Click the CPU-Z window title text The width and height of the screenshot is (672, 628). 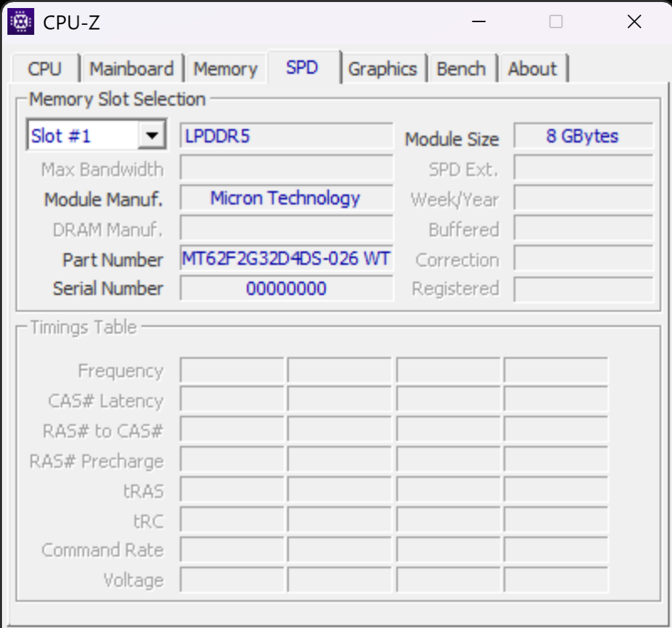(72, 23)
